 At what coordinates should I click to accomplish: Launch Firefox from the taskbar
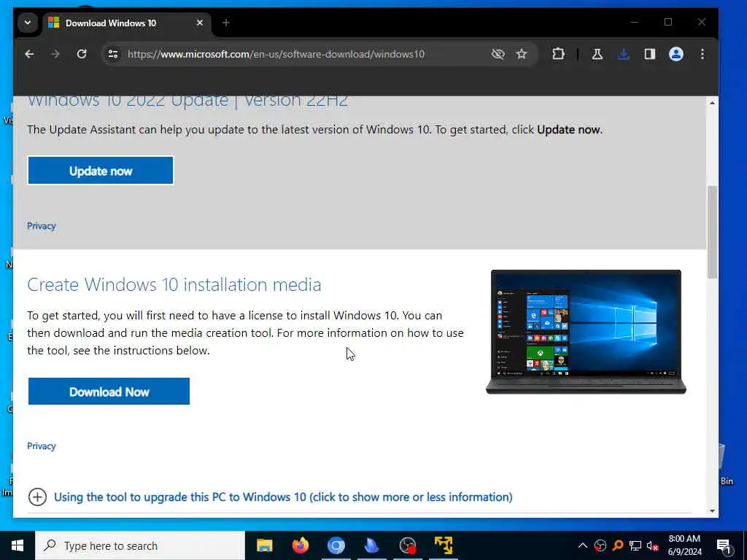coord(300,545)
